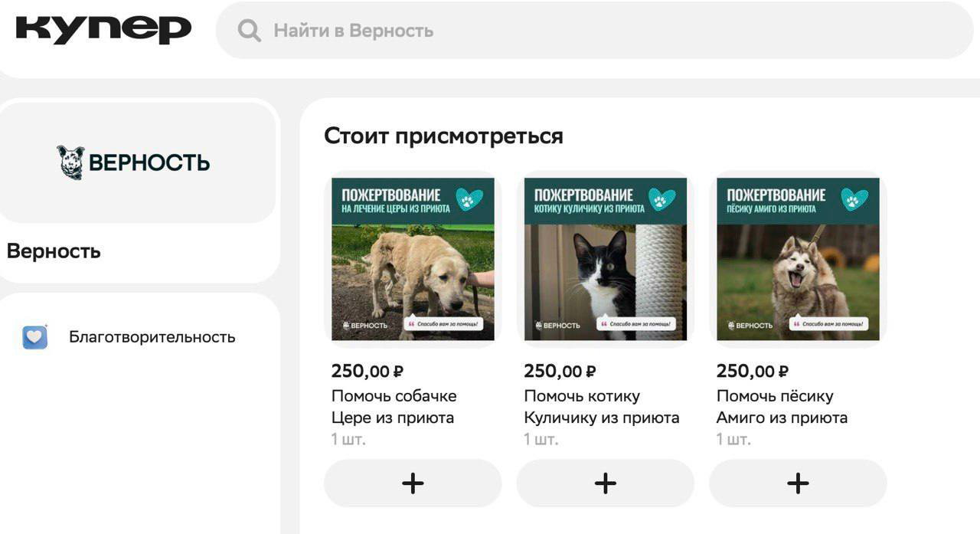The image size is (980, 534).
Task: Click the search magnifier icon
Action: 249,31
